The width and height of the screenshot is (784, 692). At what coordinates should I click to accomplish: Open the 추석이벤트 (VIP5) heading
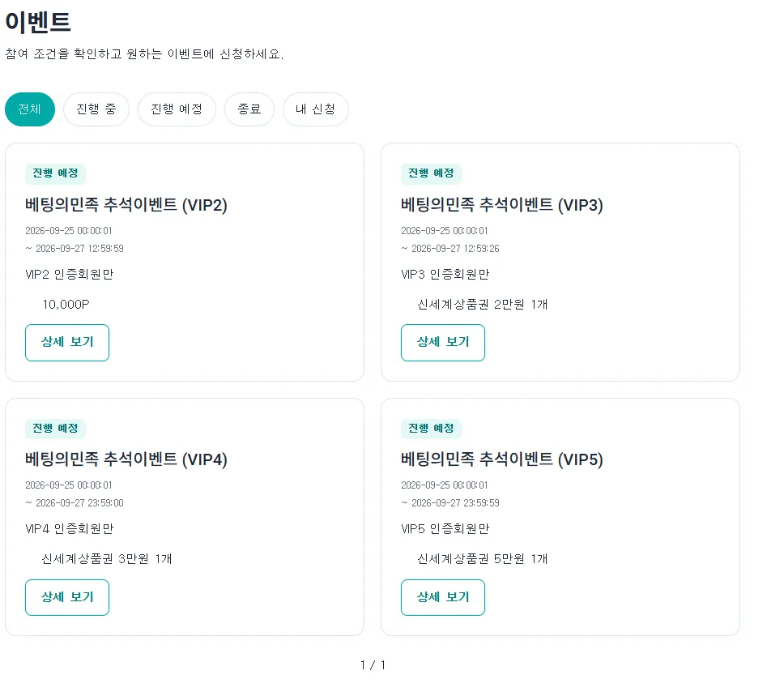point(502,459)
